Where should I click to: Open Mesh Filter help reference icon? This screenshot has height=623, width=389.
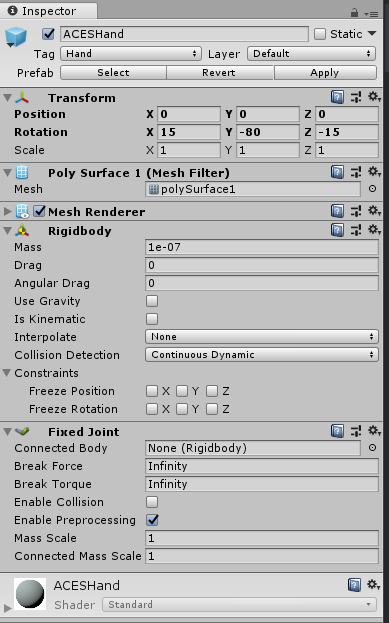point(337,172)
